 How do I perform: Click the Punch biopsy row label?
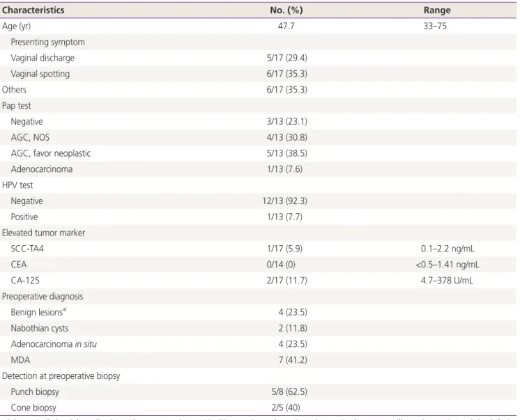[x=35, y=392]
